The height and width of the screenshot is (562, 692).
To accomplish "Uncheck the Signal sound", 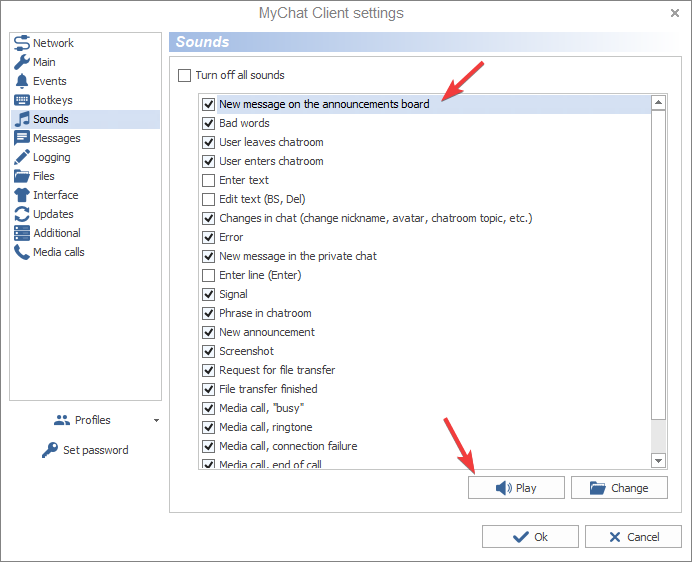I will 208,294.
